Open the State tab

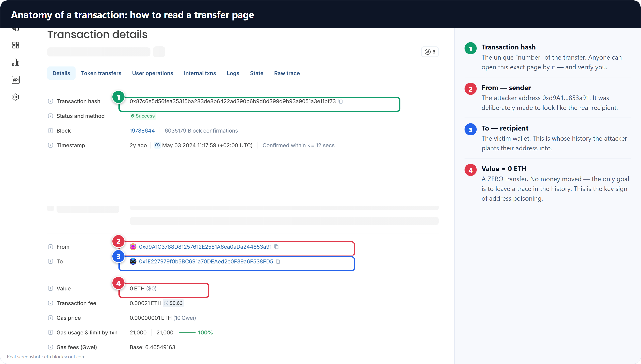click(x=257, y=73)
